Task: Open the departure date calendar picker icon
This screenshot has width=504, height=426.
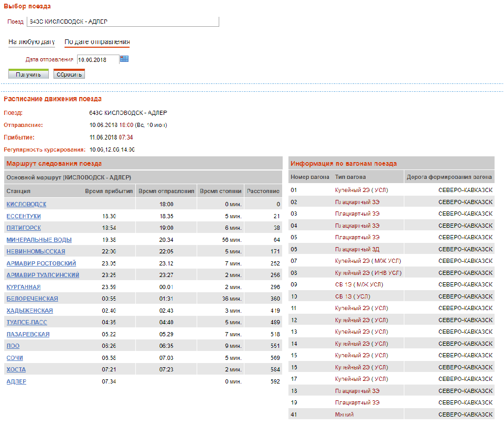Action: coord(124,59)
